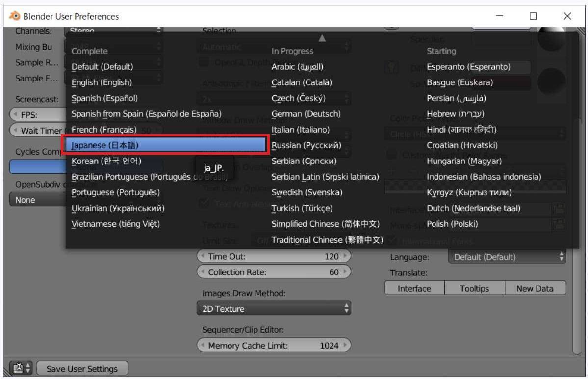
Task: Maximize the Blender User Preferences window
Action: click(x=533, y=16)
